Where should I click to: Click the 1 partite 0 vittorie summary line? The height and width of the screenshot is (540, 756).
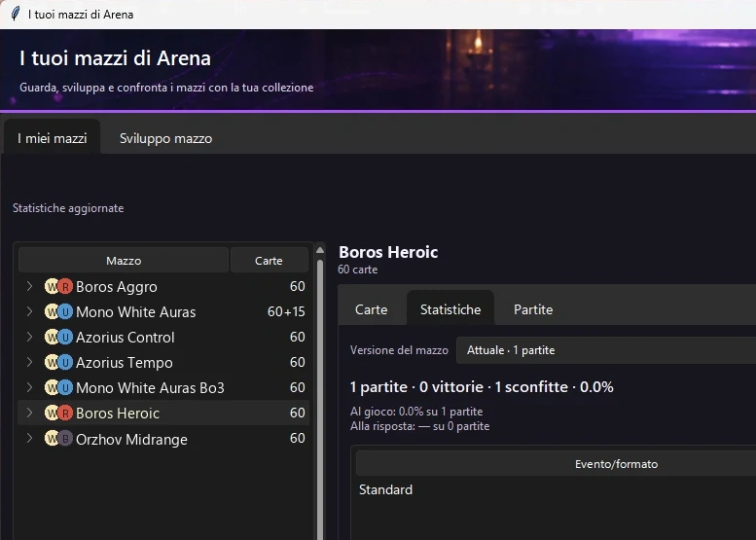(482, 386)
